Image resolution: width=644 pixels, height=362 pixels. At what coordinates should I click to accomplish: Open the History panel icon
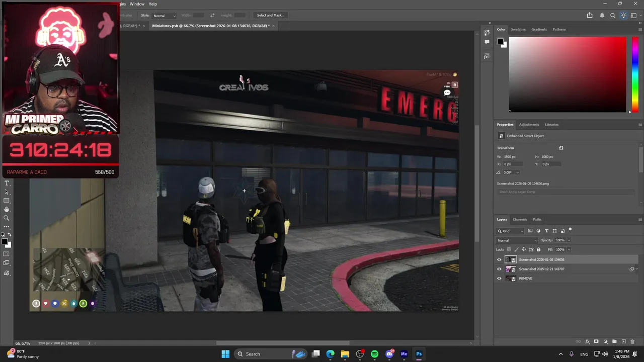point(487,33)
